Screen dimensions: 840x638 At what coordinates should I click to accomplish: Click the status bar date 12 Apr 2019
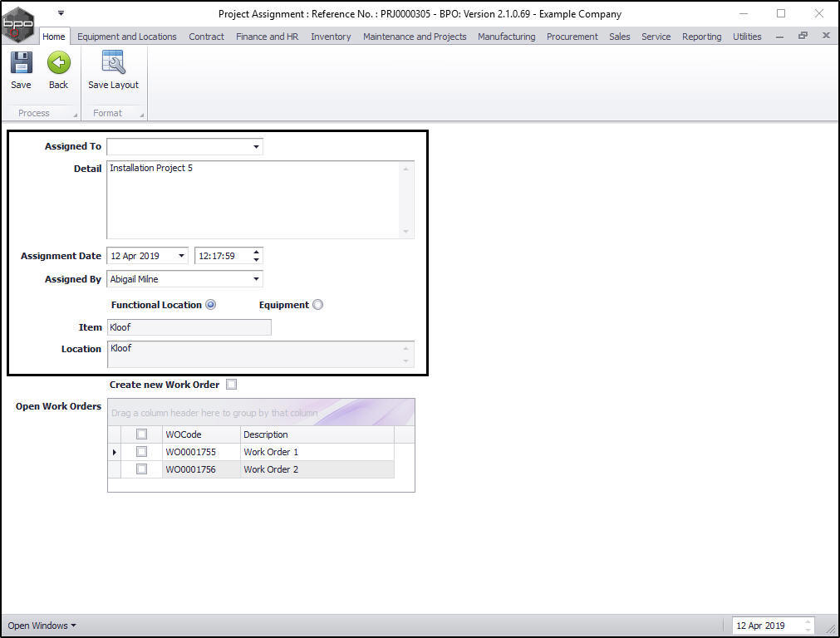pos(761,626)
